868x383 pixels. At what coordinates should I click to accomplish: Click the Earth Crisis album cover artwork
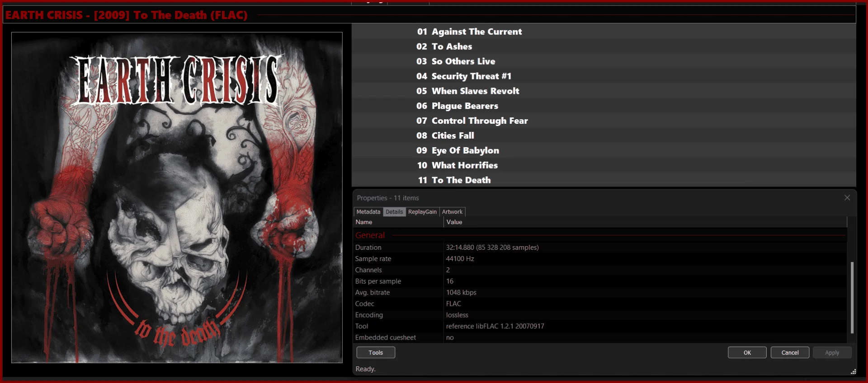(x=177, y=197)
